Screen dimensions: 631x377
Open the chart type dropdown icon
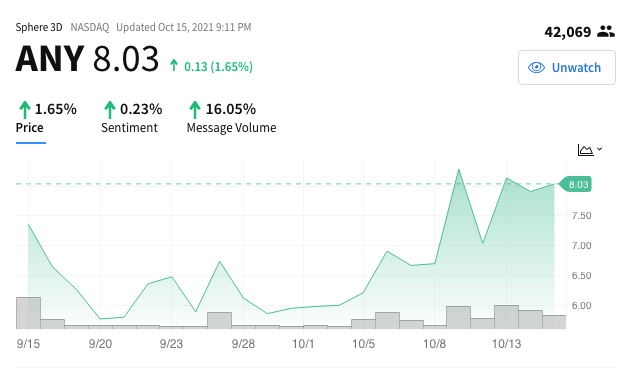(x=600, y=149)
